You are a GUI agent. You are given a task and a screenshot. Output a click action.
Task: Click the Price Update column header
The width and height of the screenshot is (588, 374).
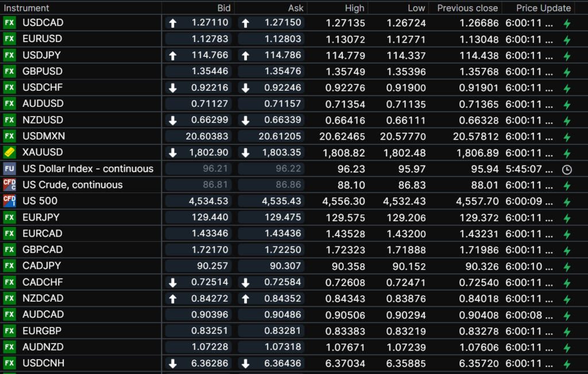(x=543, y=8)
